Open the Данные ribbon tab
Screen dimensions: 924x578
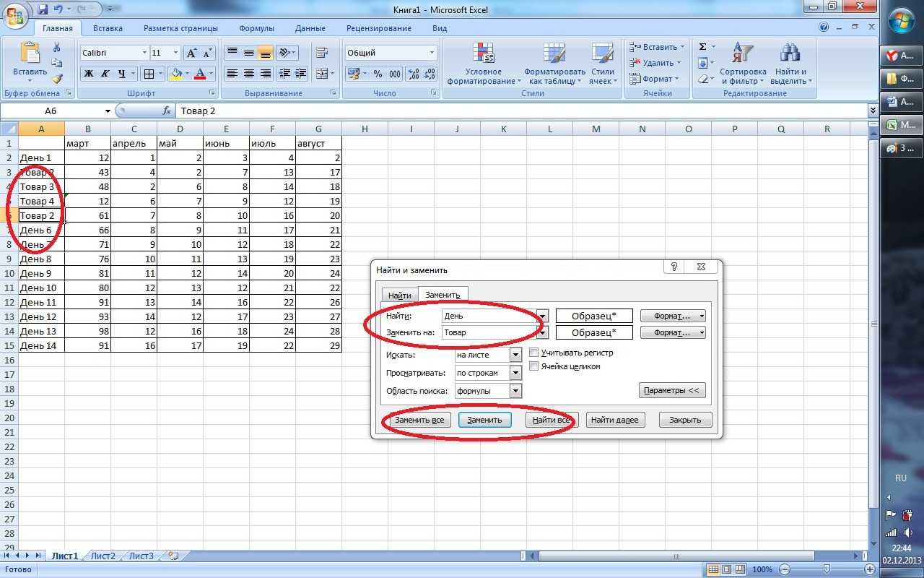[310, 28]
